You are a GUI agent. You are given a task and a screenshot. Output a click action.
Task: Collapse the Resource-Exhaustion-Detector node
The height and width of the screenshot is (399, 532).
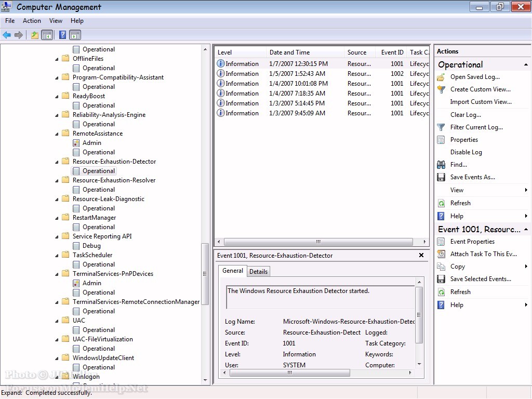click(x=57, y=162)
